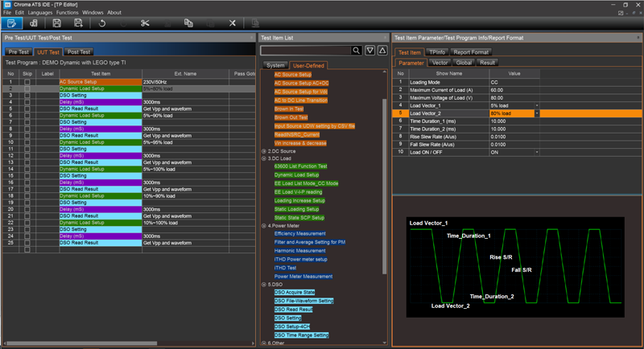Click the test item search input field
This screenshot has height=349, width=644.
pyautogui.click(x=304, y=51)
